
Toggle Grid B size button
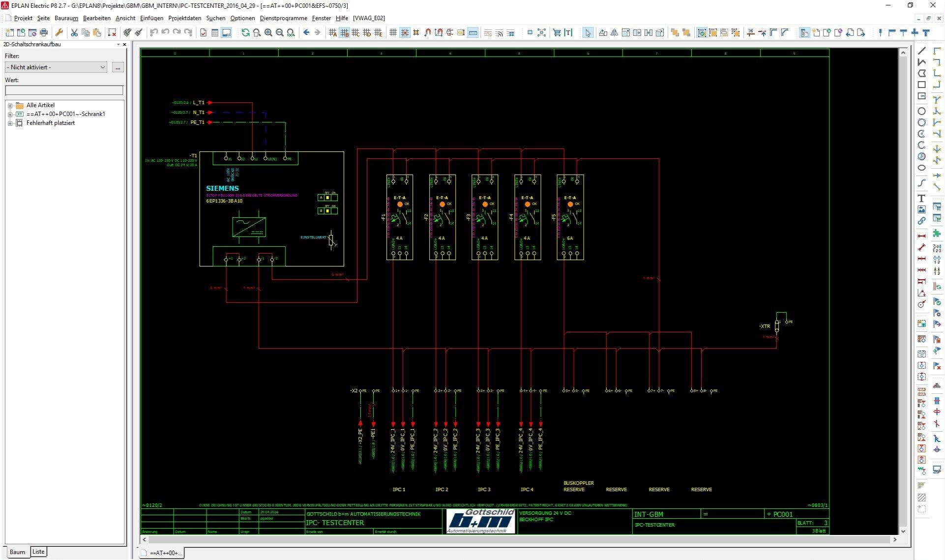pyautogui.click(x=344, y=32)
